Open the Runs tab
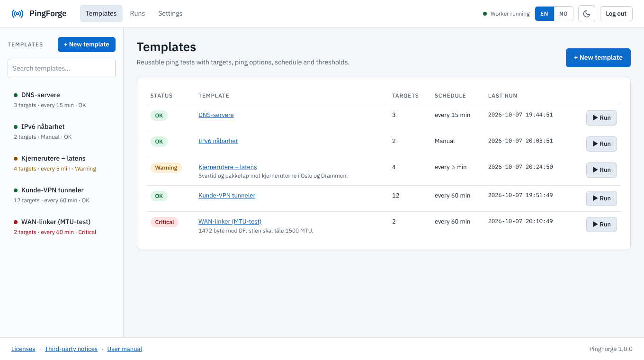 (x=137, y=14)
